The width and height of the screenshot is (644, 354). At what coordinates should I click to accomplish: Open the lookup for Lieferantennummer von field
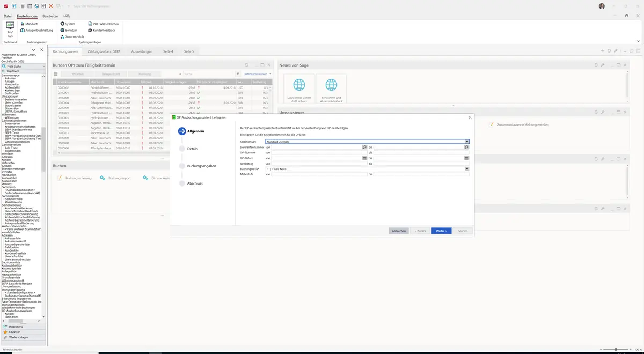click(x=365, y=147)
